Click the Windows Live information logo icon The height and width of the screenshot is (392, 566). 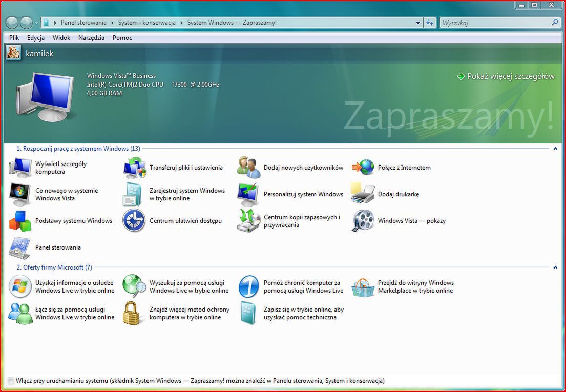(20, 286)
